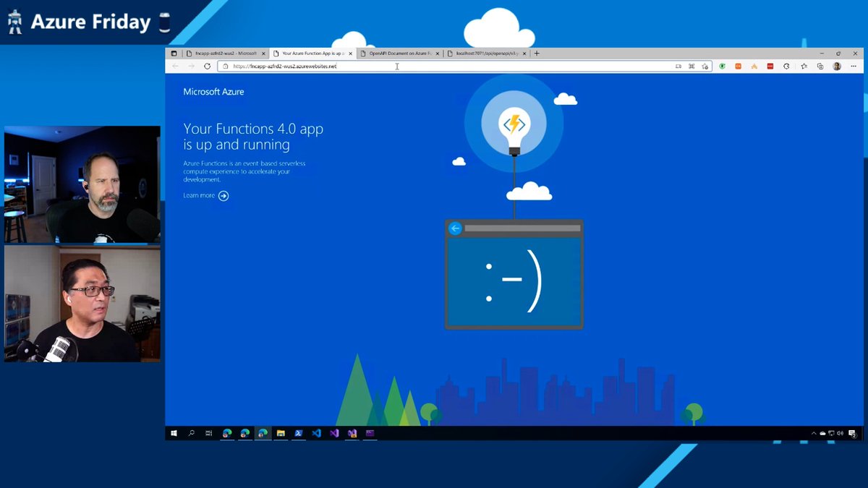Screen dimensions: 868x488
Task: Open the Settings and more menu
Action: click(x=853, y=66)
